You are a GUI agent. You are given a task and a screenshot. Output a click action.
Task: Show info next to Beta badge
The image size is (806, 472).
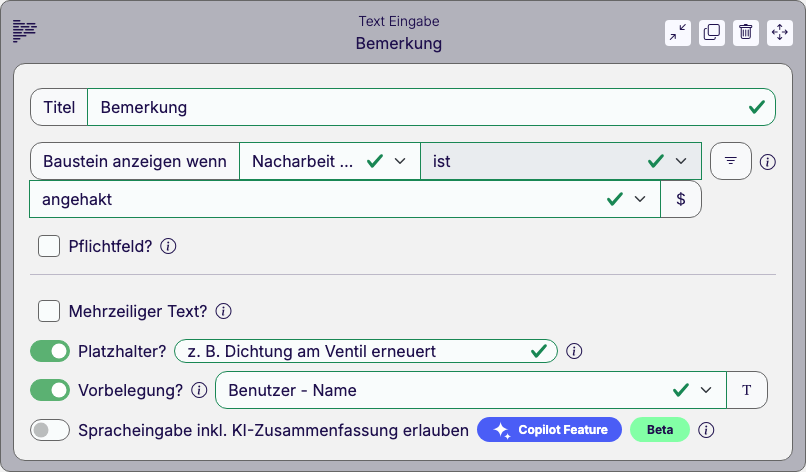[x=706, y=430]
